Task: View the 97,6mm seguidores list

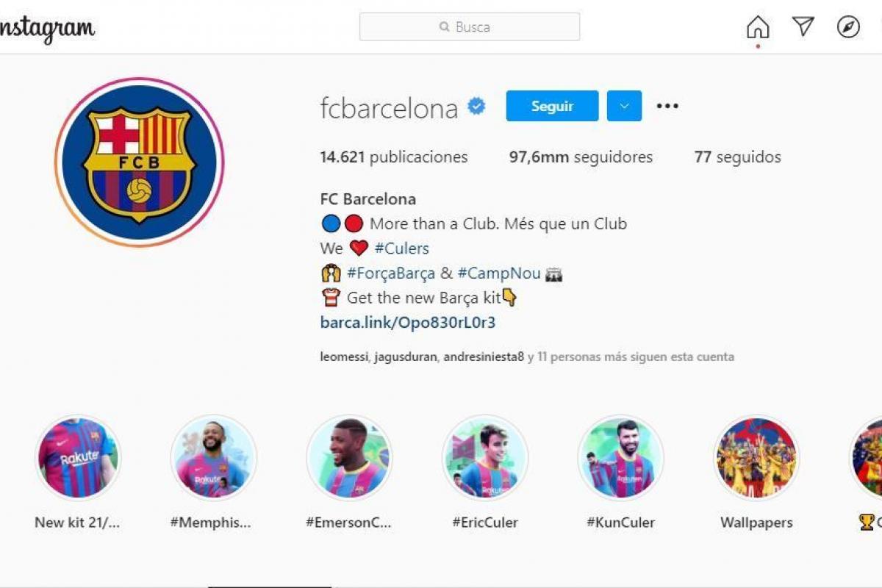Action: pos(581,157)
